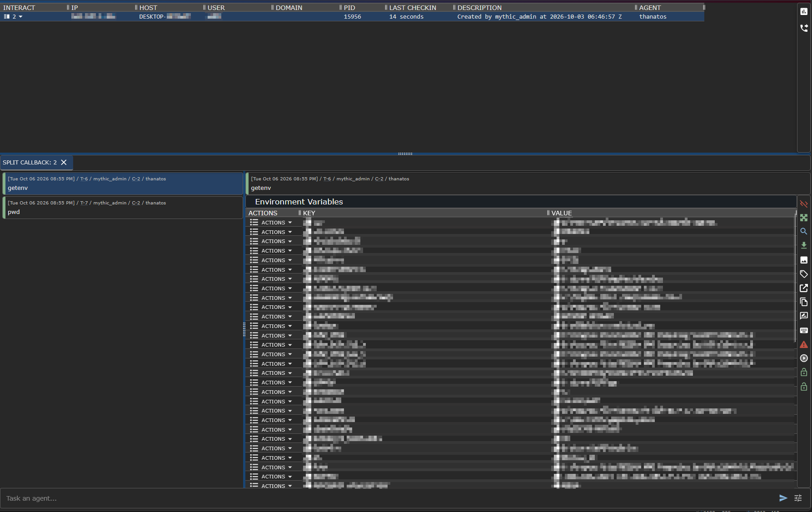Image resolution: width=812 pixels, height=512 pixels.
Task: Click the environment variables table scrollbar
Action: tap(795, 277)
